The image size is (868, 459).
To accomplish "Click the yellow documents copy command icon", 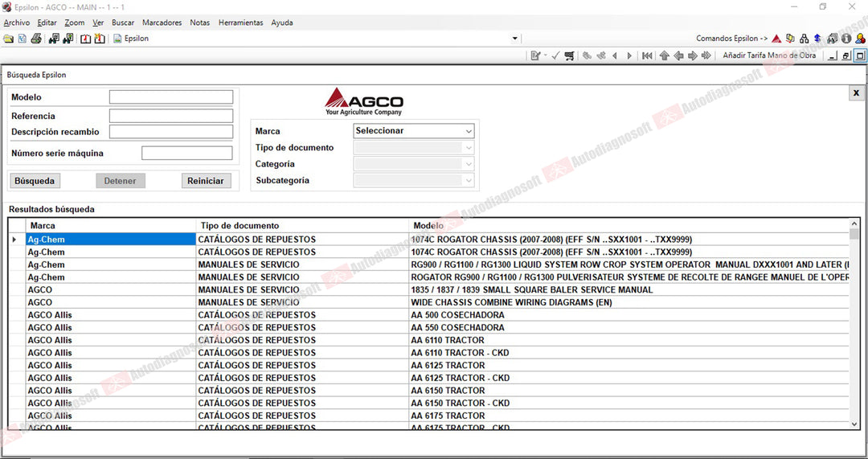I will [x=791, y=39].
